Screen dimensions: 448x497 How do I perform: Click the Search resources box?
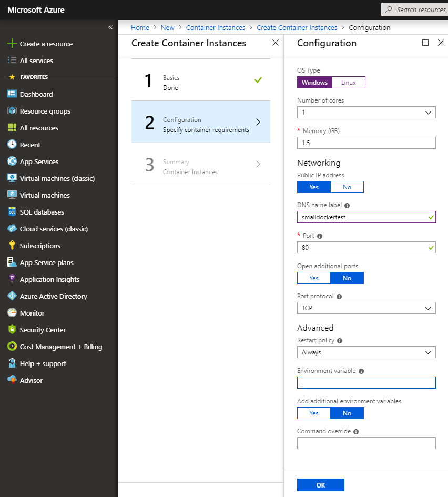pos(415,9)
